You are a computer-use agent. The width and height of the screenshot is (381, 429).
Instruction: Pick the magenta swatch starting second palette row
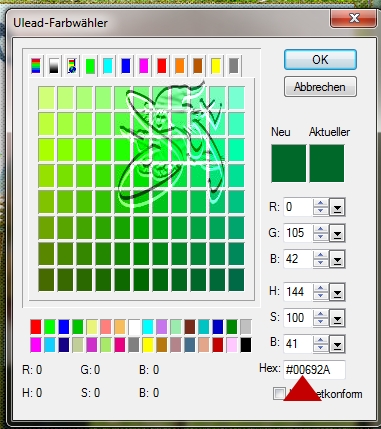36,345
